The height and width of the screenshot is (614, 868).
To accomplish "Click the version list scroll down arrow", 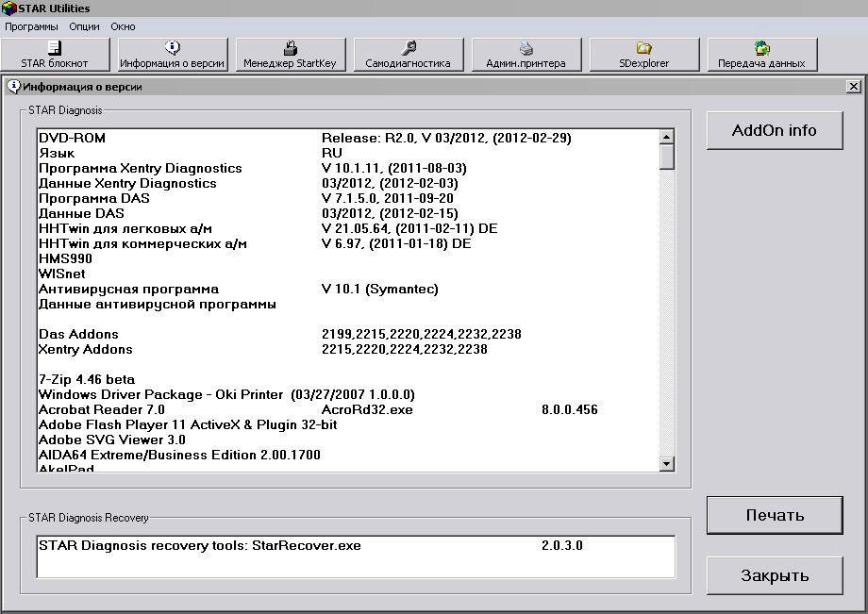I will 666,464.
